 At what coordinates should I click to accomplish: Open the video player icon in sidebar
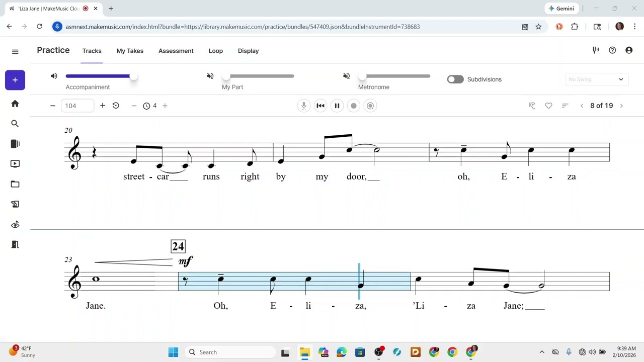point(15,164)
